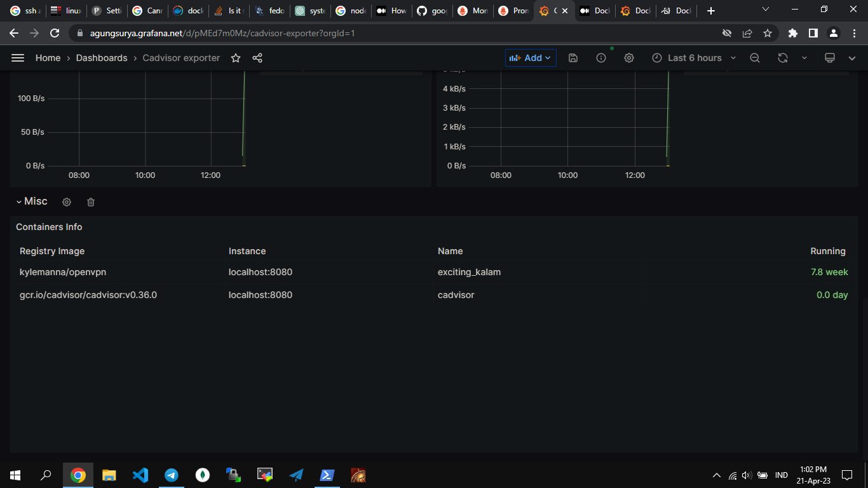Go to Home breadcrumb

tap(48, 58)
